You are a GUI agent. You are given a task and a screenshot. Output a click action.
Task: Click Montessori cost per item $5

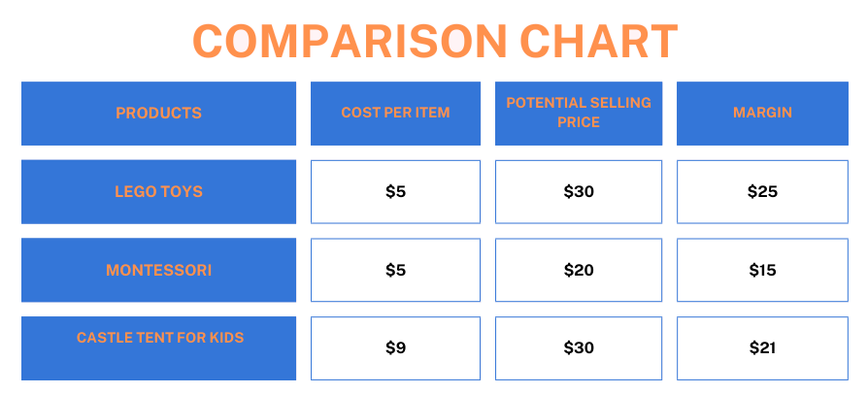coord(395,270)
